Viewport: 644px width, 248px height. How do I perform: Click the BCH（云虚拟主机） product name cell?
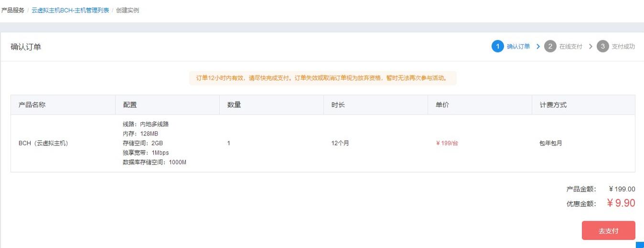[x=43, y=143]
